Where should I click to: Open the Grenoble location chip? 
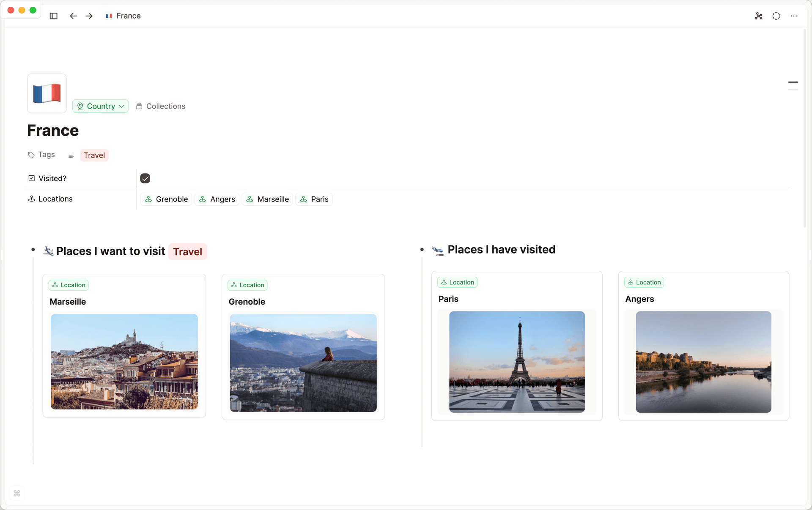click(x=166, y=199)
